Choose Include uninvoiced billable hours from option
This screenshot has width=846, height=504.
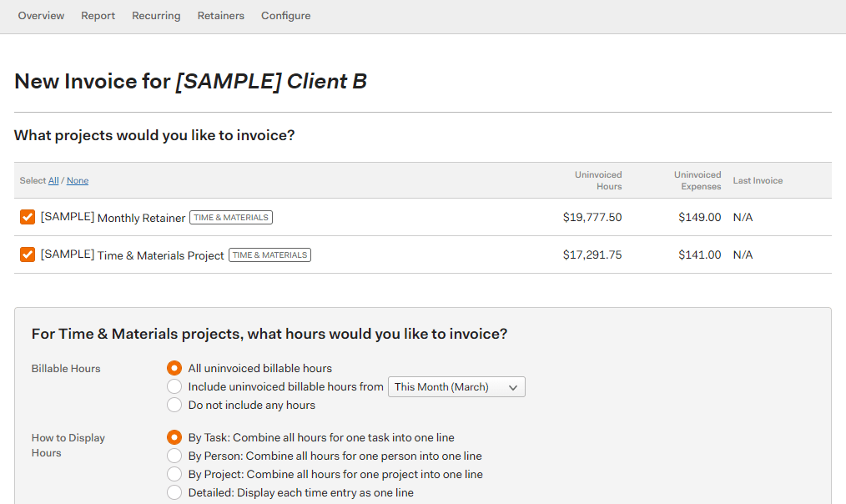point(174,386)
